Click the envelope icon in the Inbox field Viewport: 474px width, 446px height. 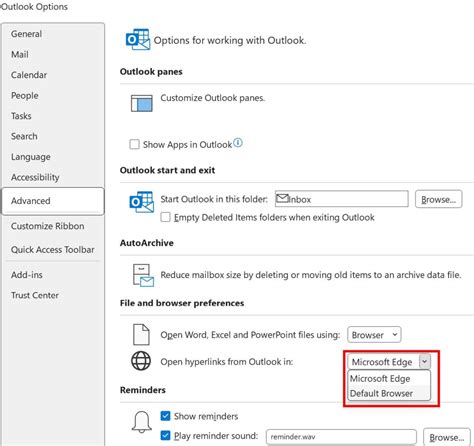282,199
